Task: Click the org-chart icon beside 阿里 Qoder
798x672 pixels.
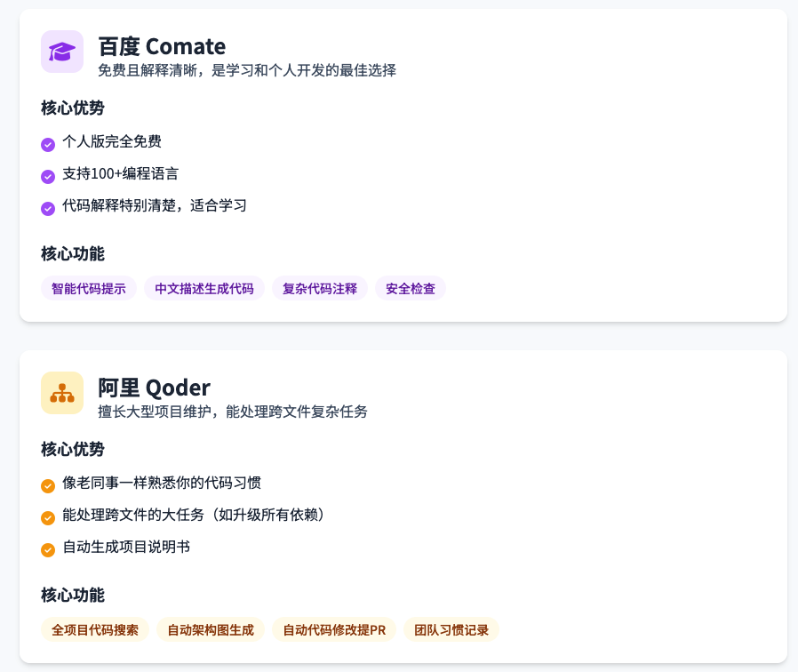Action: (62, 393)
